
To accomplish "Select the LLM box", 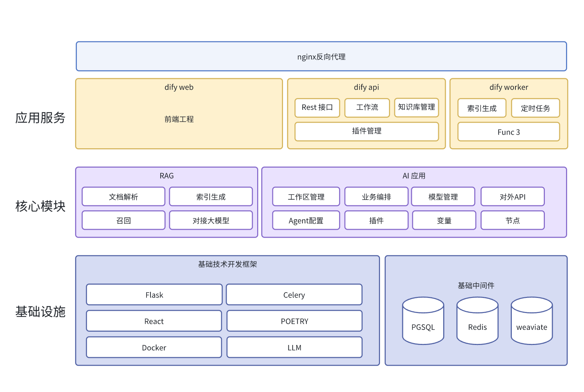I will [x=295, y=347].
